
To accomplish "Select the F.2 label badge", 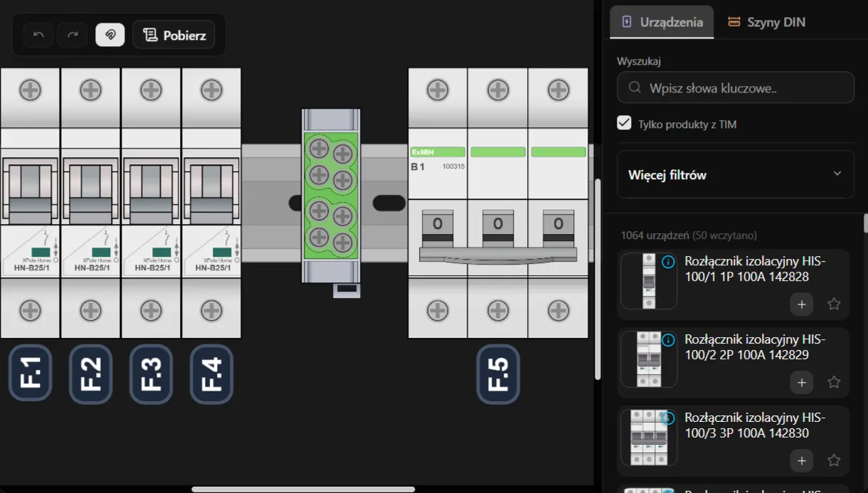I will pyautogui.click(x=90, y=373).
